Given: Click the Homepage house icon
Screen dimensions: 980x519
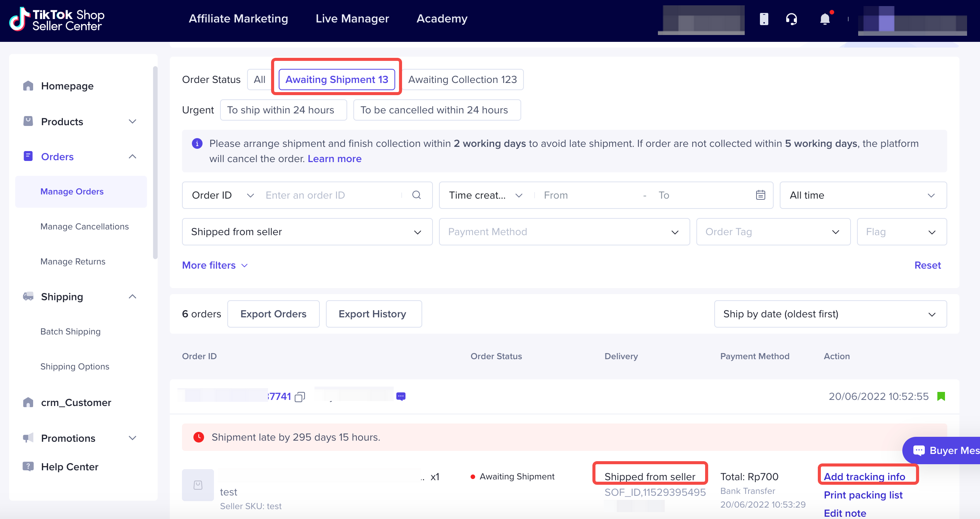Looking at the screenshot, I should 28,86.
